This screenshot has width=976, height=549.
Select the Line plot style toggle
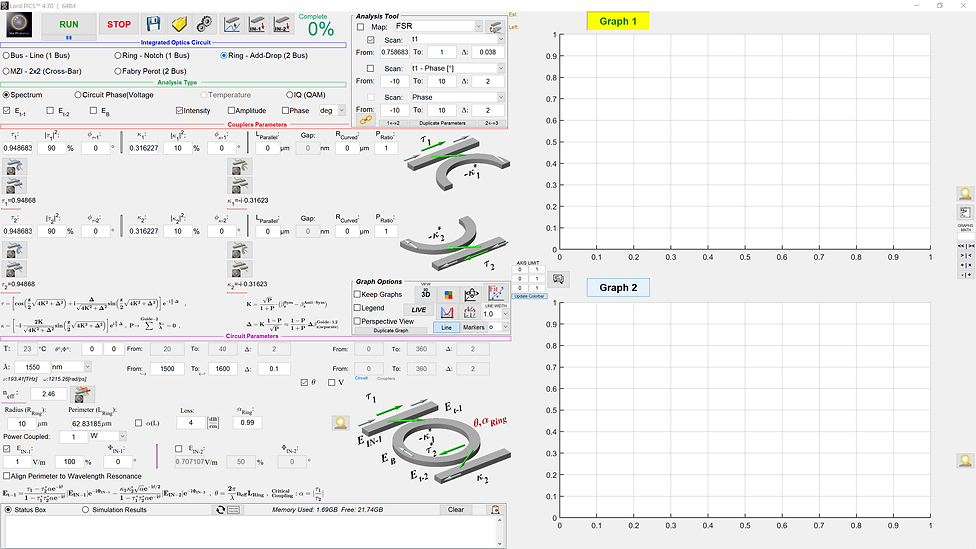[446, 327]
